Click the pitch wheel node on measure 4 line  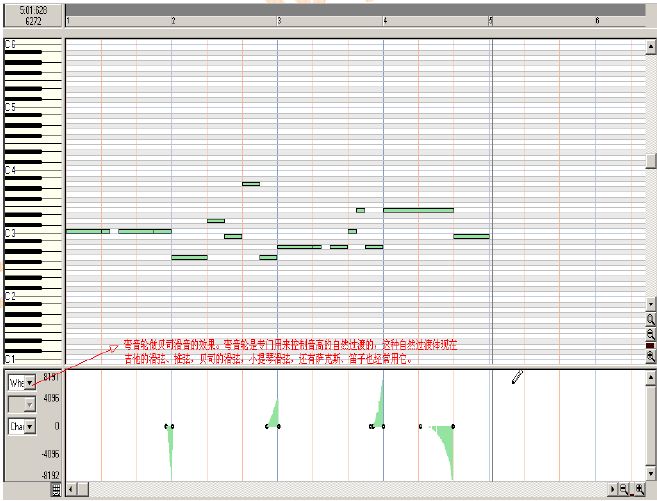(x=383, y=426)
